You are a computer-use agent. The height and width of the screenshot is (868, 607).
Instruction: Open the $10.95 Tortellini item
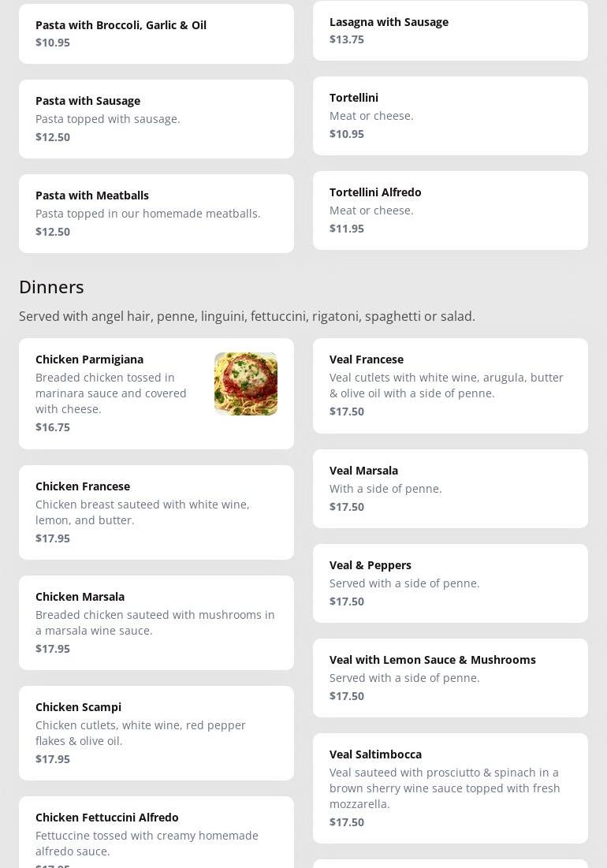[449, 115]
